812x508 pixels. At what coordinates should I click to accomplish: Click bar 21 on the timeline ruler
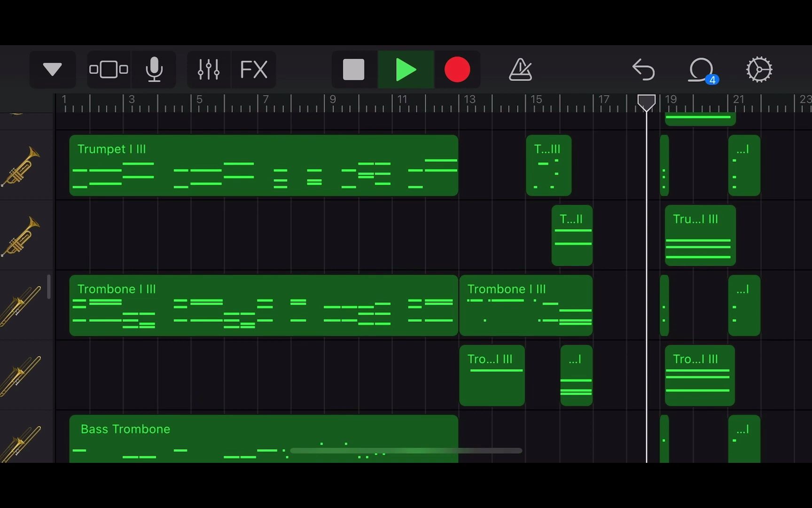[738, 100]
